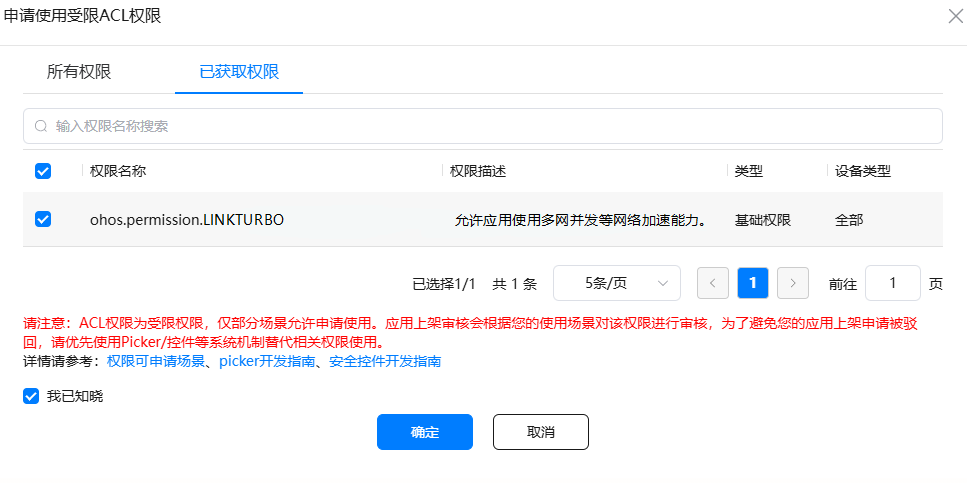
Task: Click the ohos.permission.LINKTURBO permission name
Action: pos(187,220)
